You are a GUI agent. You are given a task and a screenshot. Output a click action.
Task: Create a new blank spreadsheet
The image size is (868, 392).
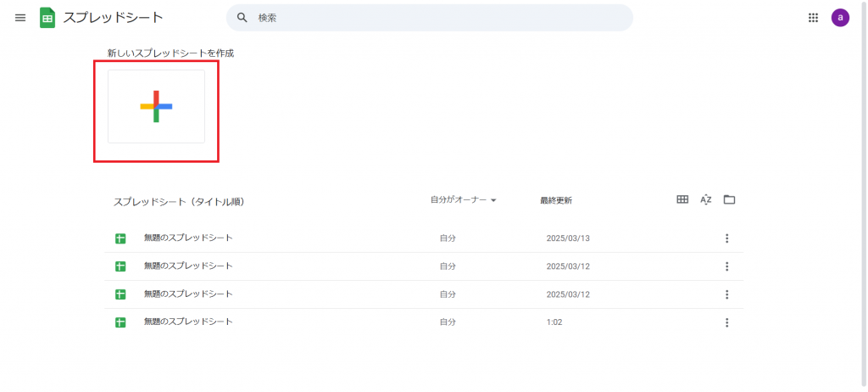(156, 107)
